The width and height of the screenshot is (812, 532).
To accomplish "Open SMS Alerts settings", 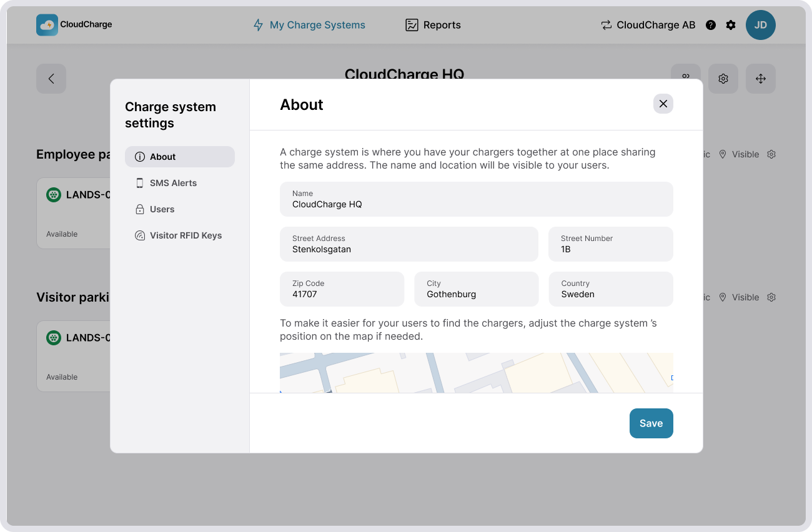I will click(180, 183).
